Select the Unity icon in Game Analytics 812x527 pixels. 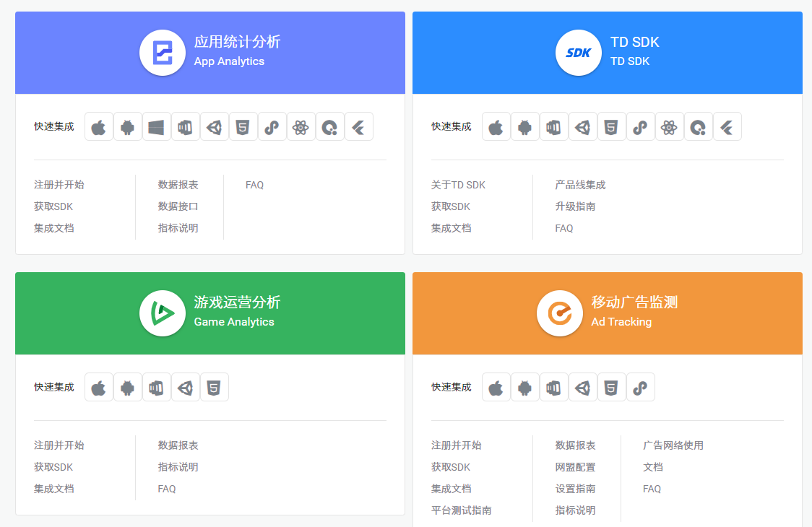click(186, 388)
